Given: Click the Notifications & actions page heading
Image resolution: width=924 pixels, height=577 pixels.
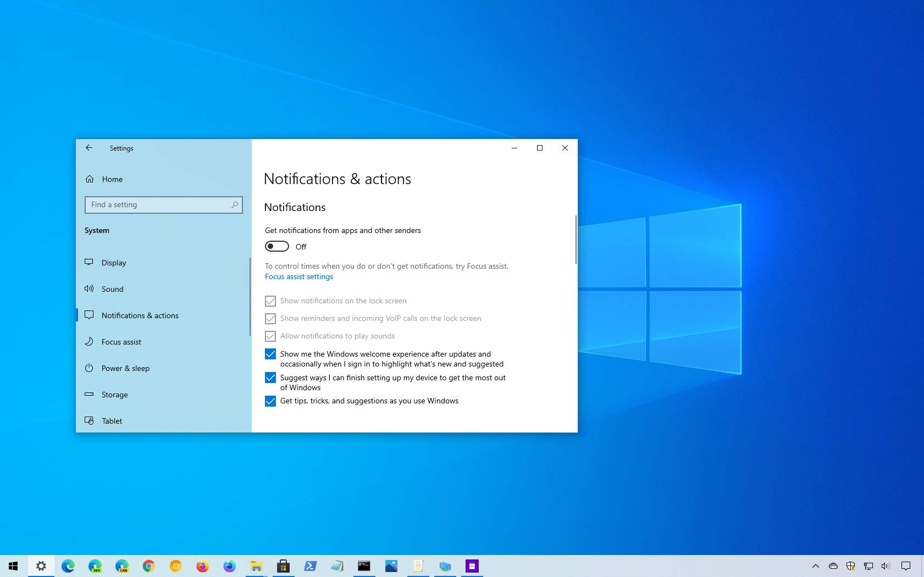Looking at the screenshot, I should (337, 179).
